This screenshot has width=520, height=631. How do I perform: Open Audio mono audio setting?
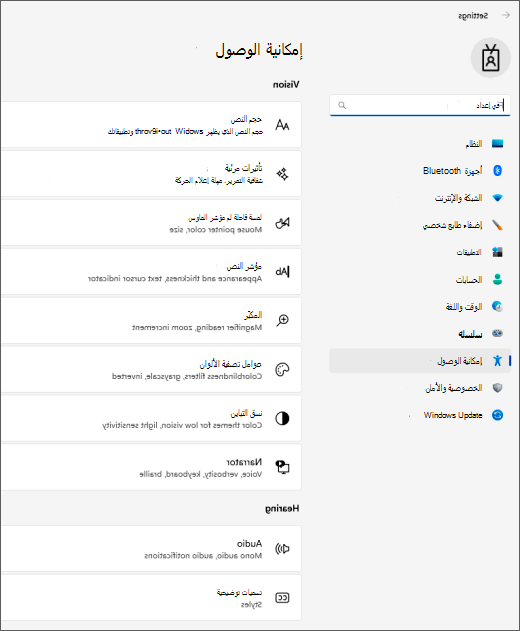[151, 549]
